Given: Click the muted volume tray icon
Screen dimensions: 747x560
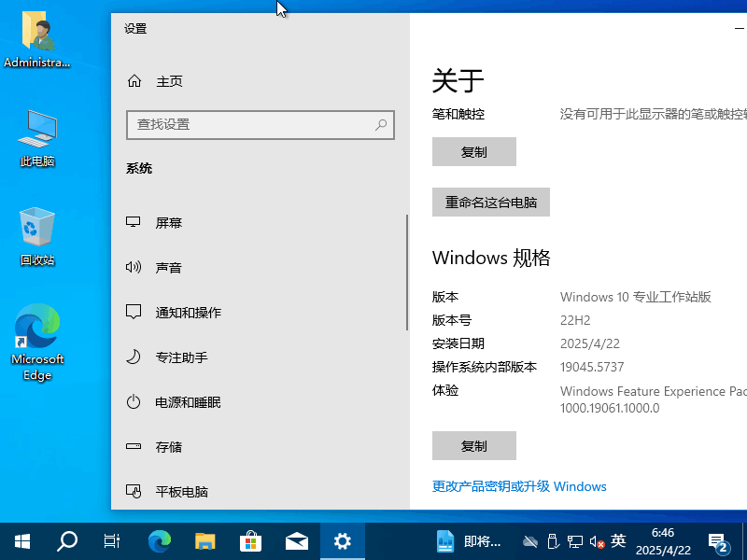Looking at the screenshot, I should [597, 541].
